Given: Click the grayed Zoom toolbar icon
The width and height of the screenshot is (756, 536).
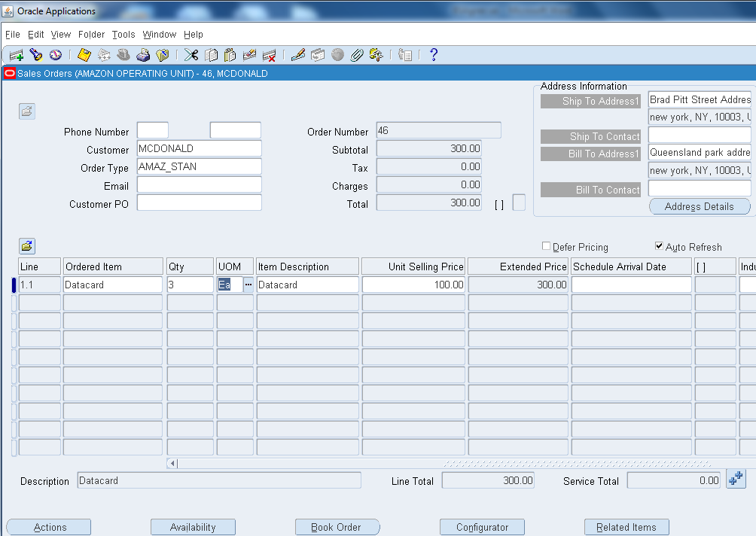Looking at the screenshot, I should [317, 55].
